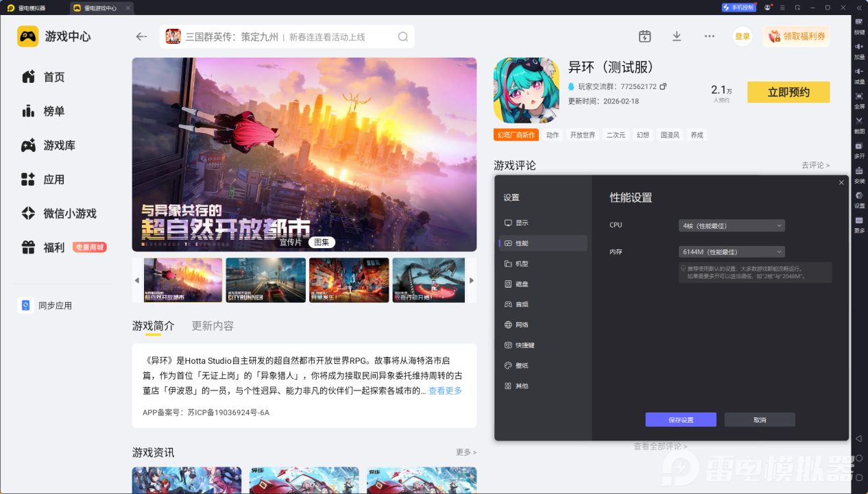The width and height of the screenshot is (868, 494).
Task: Select 网络 in settings sidebar
Action: tap(543, 325)
